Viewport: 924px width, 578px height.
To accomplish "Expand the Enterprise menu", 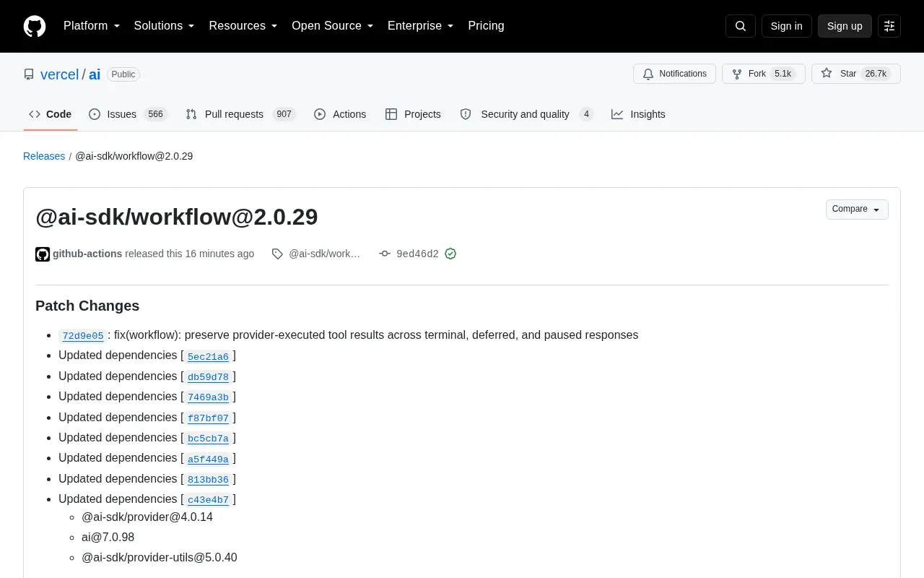I will click(421, 26).
